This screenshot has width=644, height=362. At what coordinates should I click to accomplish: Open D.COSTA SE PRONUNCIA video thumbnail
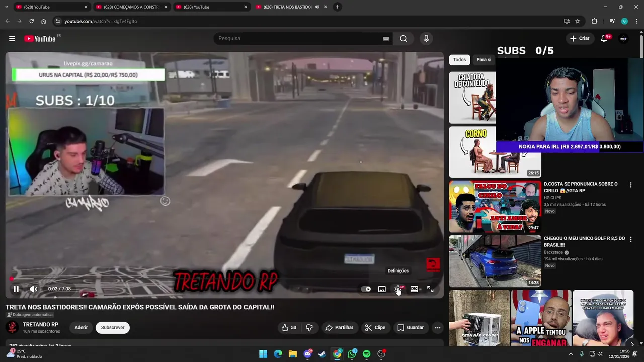coord(495,207)
